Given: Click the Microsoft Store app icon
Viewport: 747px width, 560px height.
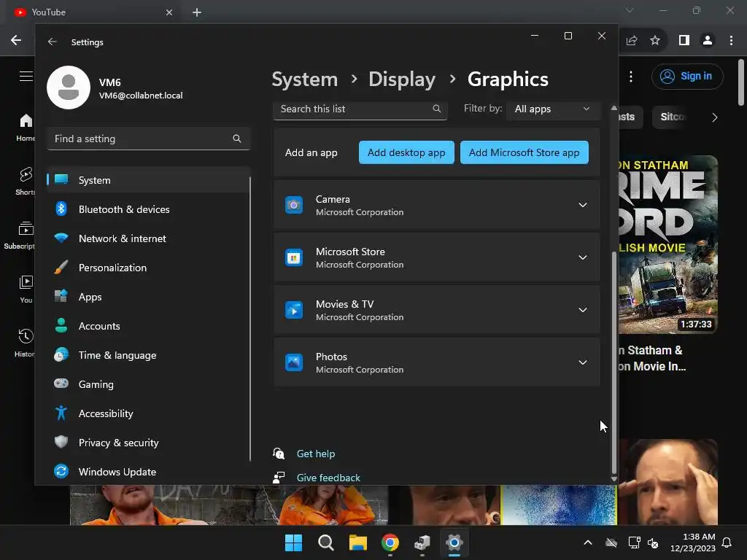Looking at the screenshot, I should 294,257.
